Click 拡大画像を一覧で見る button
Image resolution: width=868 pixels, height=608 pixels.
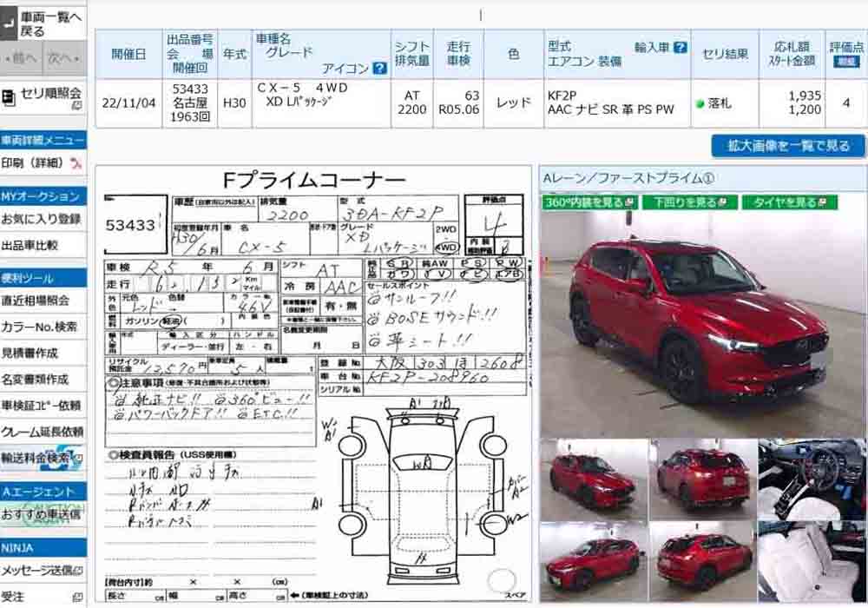pos(788,146)
